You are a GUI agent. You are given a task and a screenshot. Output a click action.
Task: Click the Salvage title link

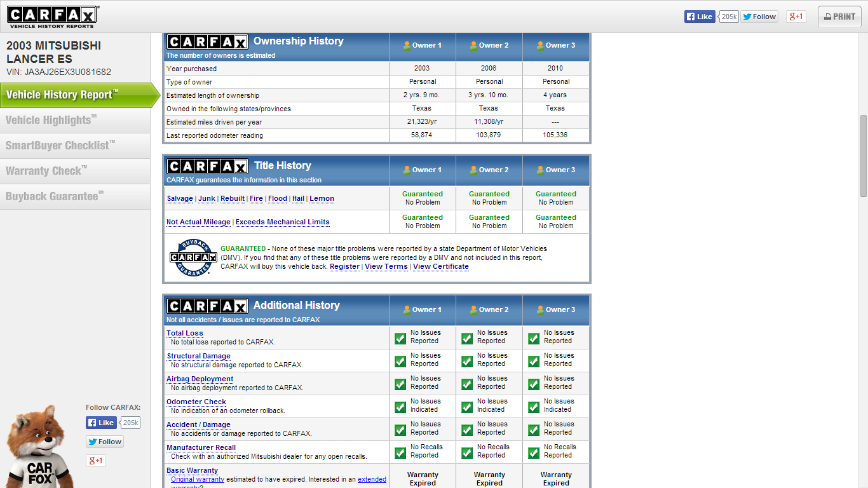pos(180,198)
